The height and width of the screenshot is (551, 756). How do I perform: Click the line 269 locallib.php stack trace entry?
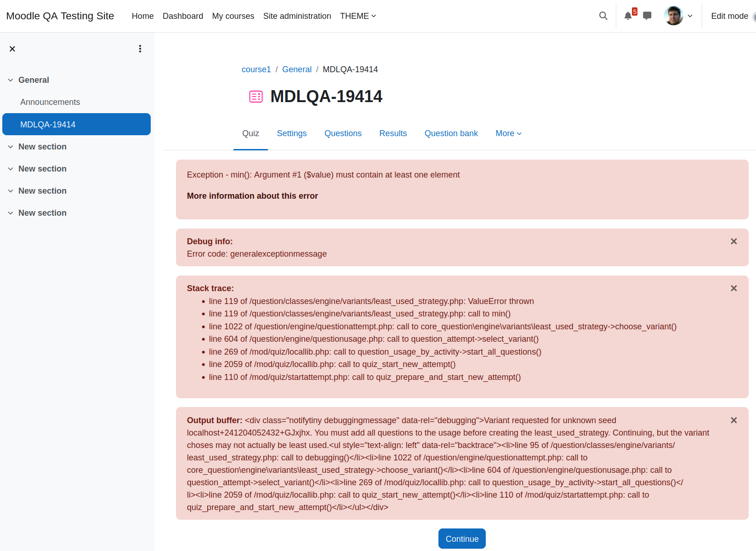pyautogui.click(x=375, y=352)
